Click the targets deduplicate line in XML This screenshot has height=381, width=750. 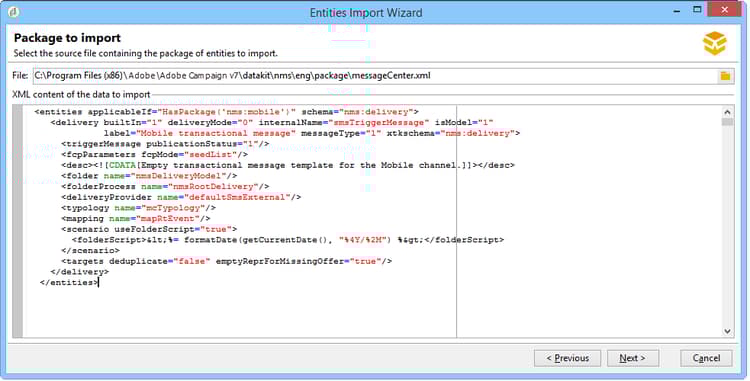coord(226,261)
